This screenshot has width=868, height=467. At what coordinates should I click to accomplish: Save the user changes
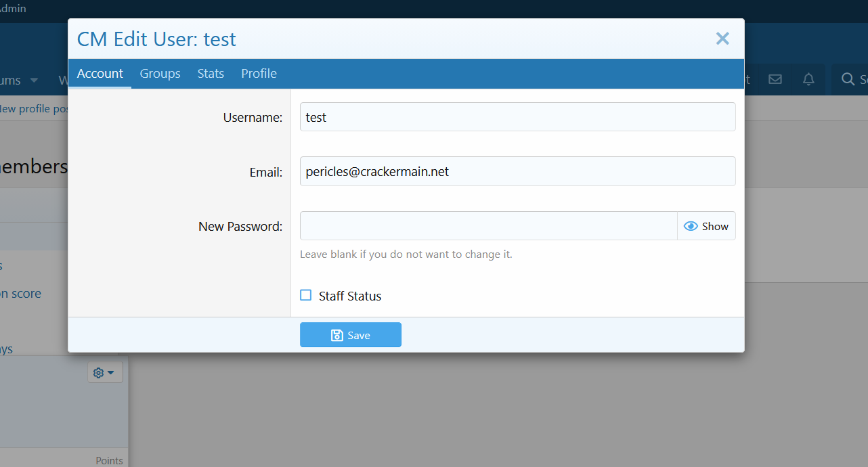351,335
